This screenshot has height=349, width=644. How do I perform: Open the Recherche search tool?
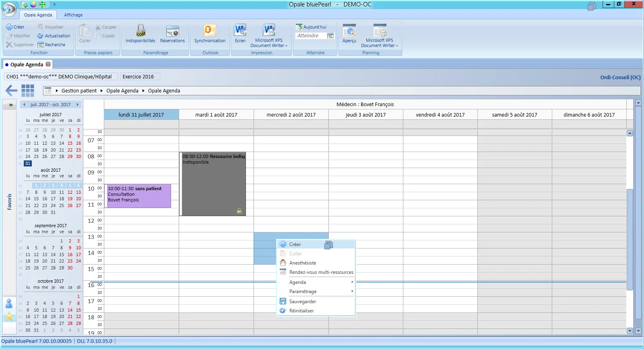(x=52, y=45)
